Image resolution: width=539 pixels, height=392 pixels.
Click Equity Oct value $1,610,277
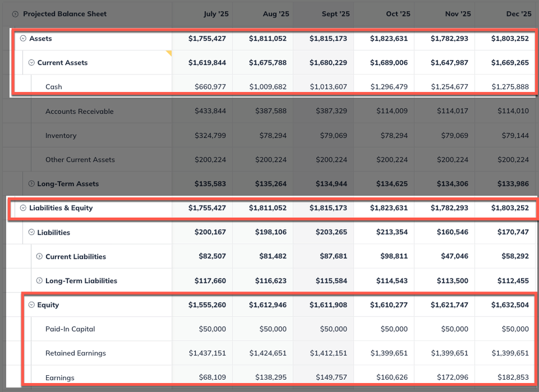click(x=389, y=304)
